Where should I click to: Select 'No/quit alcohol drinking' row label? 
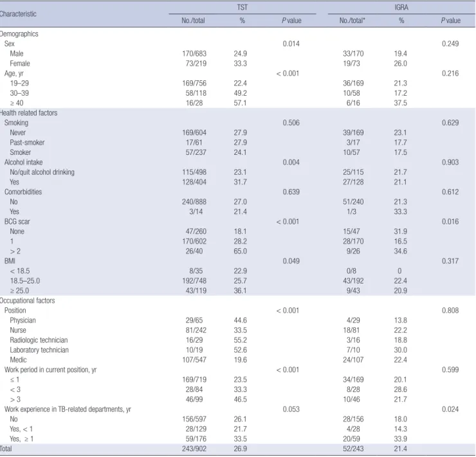42,172
